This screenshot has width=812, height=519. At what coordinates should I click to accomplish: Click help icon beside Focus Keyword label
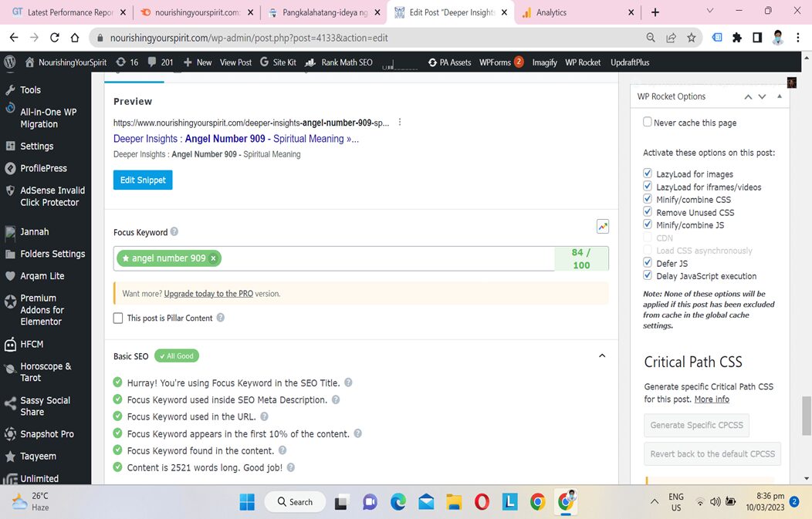coord(174,232)
